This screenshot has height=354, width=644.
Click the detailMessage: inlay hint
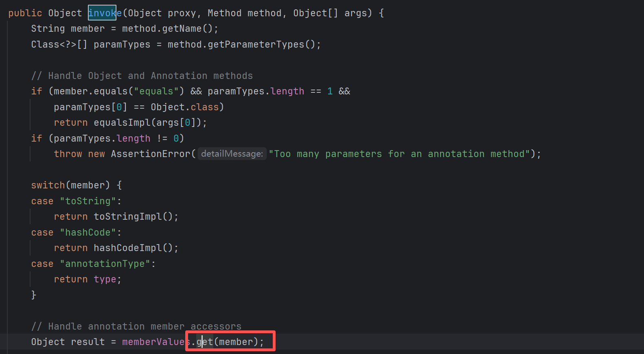232,154
